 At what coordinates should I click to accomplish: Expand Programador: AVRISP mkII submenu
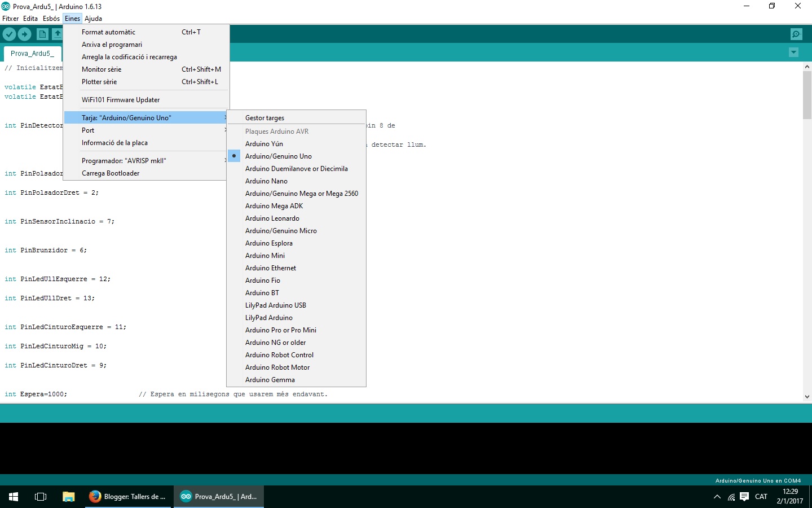[x=146, y=161]
